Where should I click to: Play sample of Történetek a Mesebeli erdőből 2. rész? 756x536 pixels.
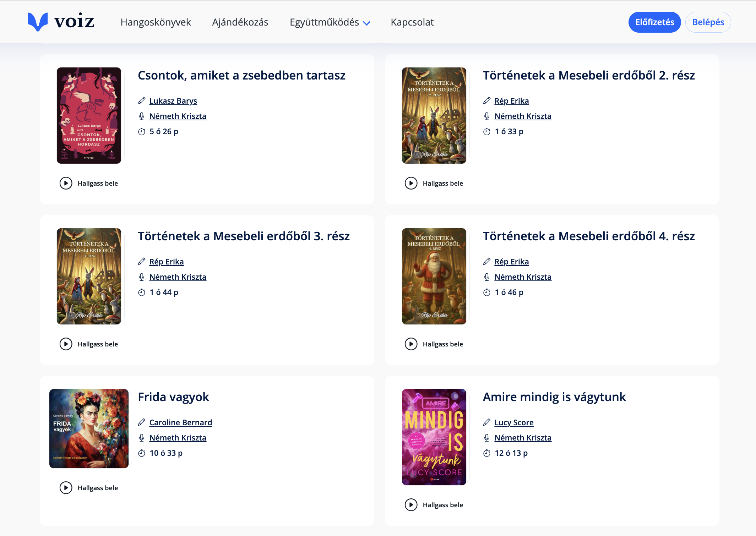click(x=411, y=183)
